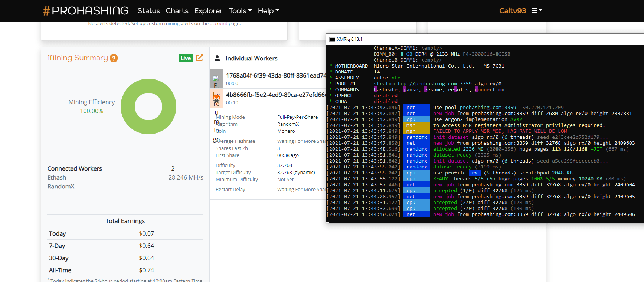Image resolution: width=644 pixels, height=282 pixels.
Task: Click the Connected Workers label
Action: tap(75, 168)
